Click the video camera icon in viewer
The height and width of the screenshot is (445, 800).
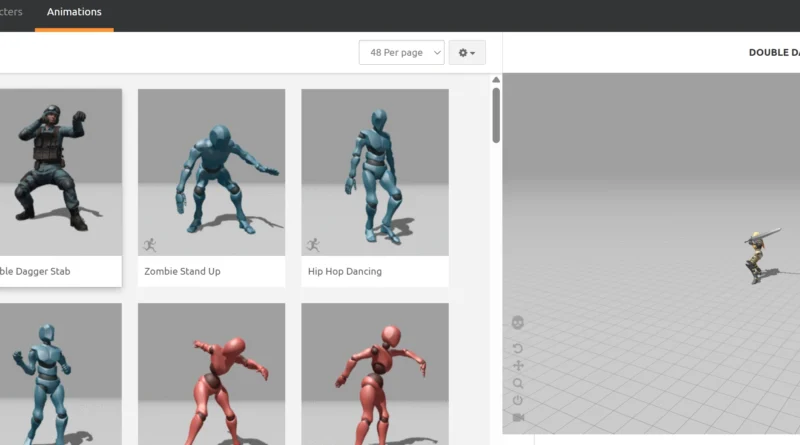(518, 417)
